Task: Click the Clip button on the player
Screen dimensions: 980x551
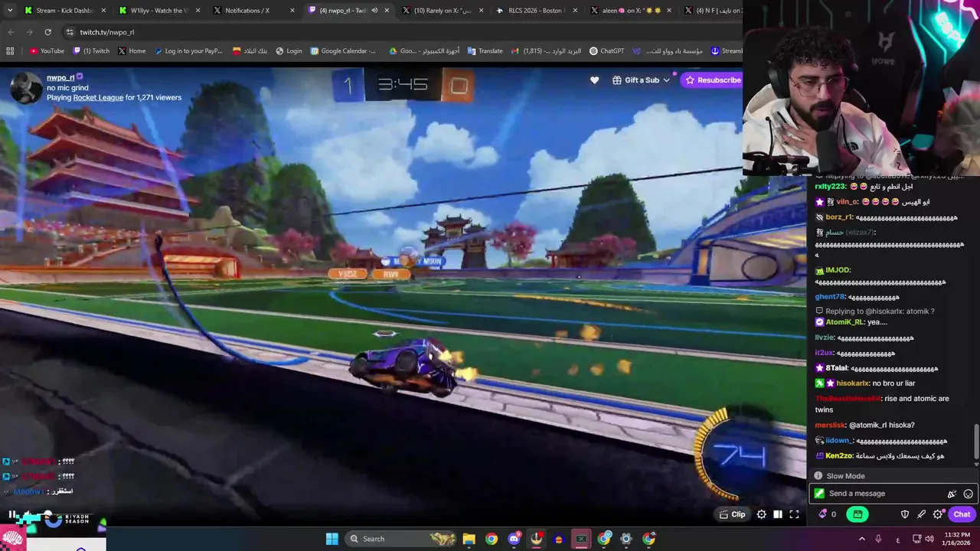Action: tap(732, 514)
